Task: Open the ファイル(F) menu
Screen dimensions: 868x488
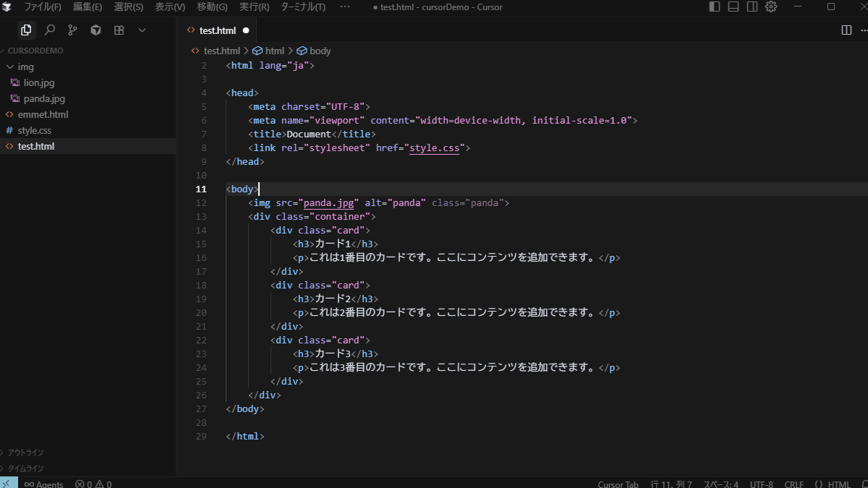Action: pyautogui.click(x=43, y=7)
